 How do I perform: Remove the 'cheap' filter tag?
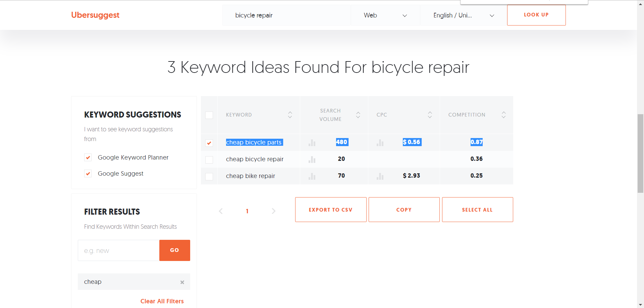click(x=182, y=282)
